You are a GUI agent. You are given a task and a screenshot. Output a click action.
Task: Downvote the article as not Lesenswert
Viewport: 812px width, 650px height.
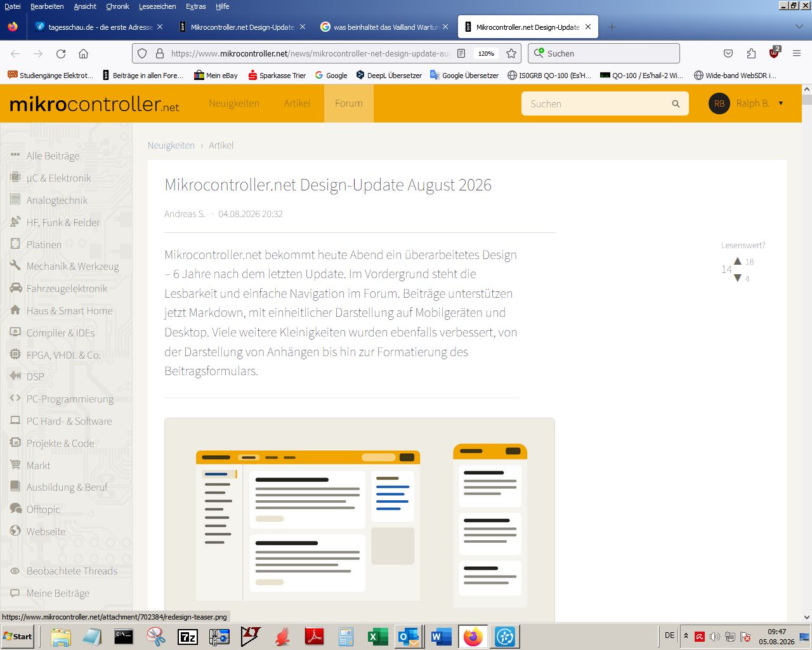tap(738, 278)
